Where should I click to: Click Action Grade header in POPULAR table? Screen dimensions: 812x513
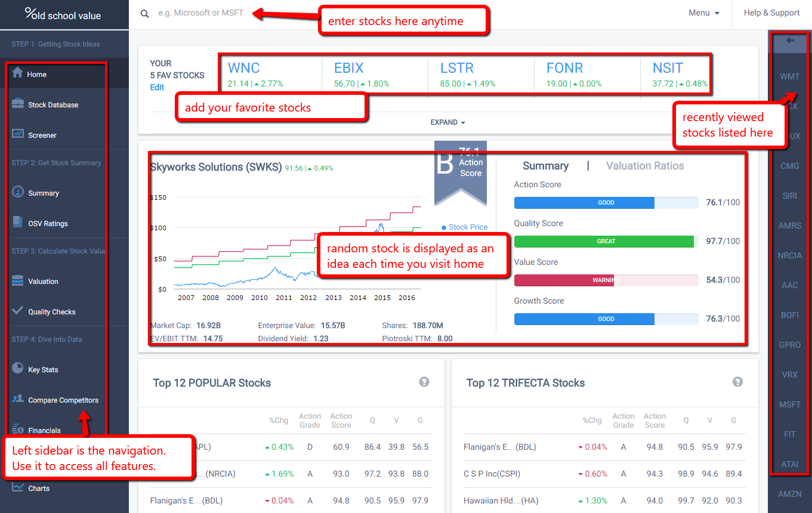tap(310, 421)
